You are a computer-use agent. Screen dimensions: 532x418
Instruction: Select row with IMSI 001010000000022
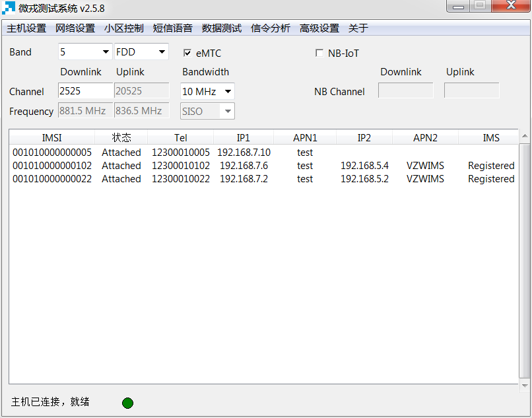pos(263,179)
